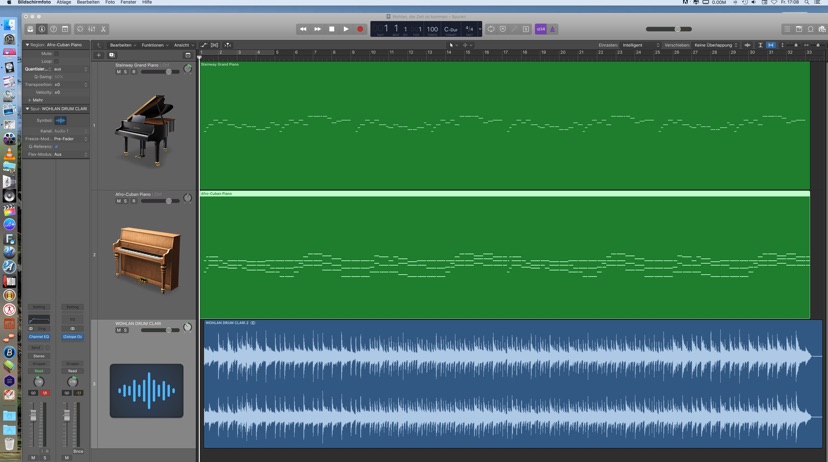Click the Add Track plus button
Viewport: 828px width, 462px height.
click(x=99, y=55)
